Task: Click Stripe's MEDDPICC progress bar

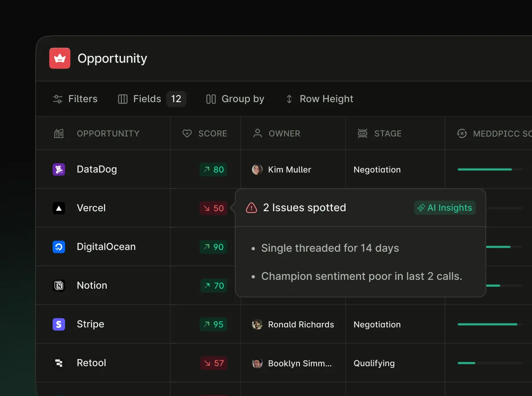Action: [x=490, y=324]
